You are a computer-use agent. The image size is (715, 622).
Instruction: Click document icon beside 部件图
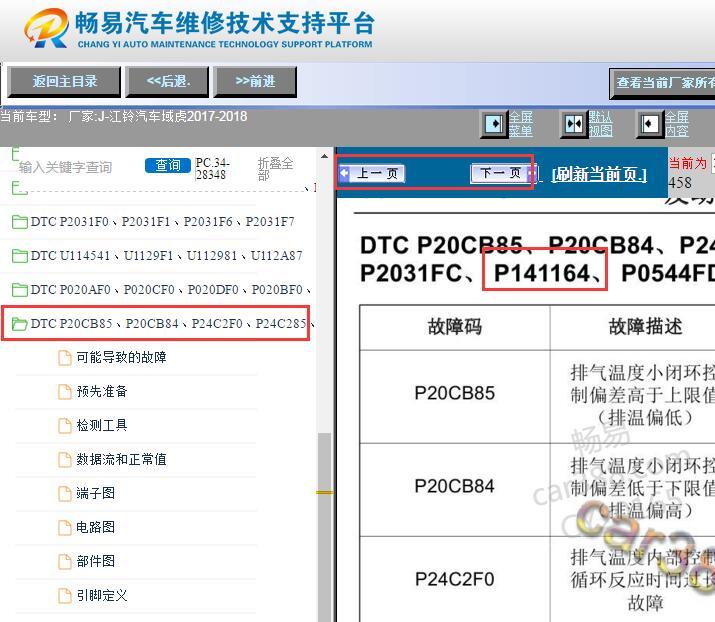(x=65, y=561)
